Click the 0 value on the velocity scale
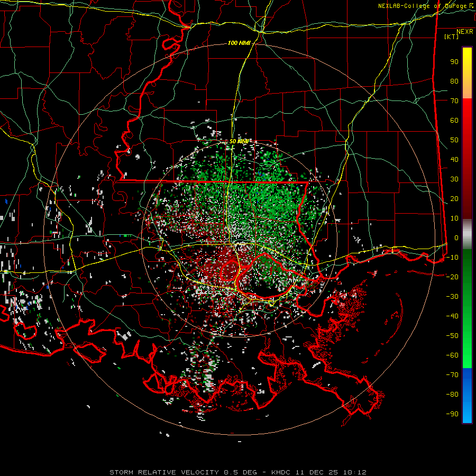The height and width of the screenshot is (476, 476). [456, 238]
